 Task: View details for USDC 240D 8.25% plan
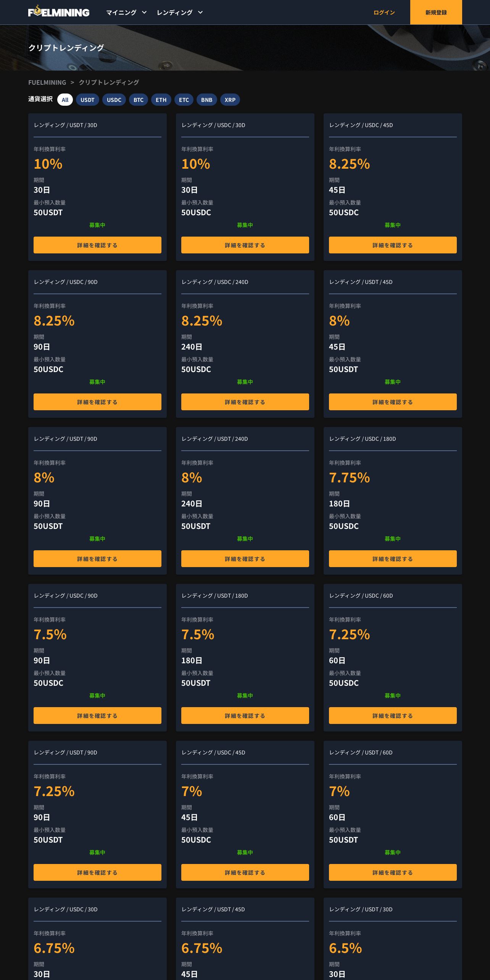pyautogui.click(x=245, y=402)
